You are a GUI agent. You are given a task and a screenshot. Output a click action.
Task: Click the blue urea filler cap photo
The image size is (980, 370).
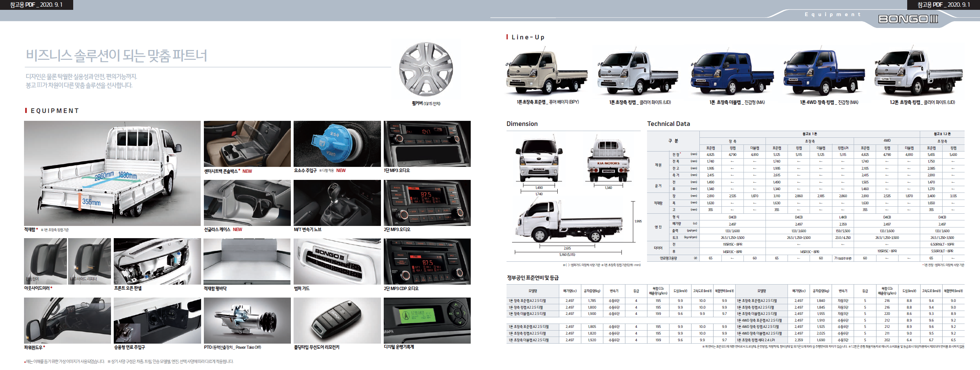(x=337, y=144)
